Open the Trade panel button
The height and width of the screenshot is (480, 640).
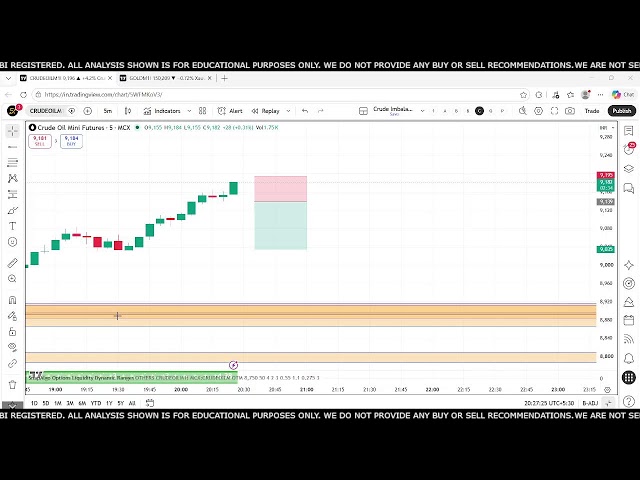pos(592,111)
